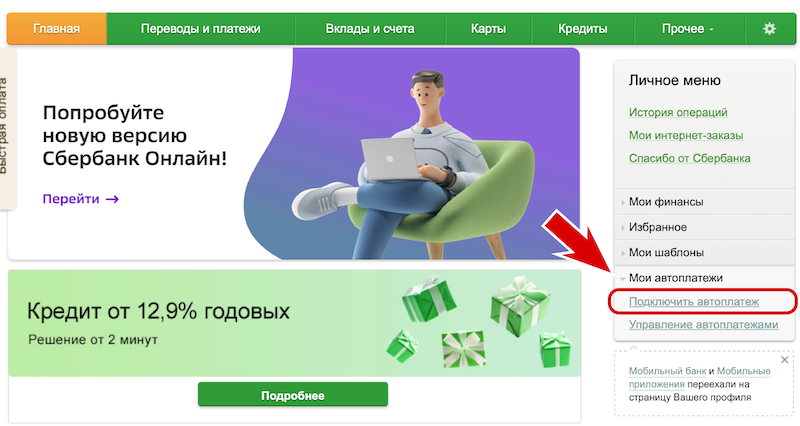The image size is (800, 426).
Task: Click the Подробнее button
Action: tap(293, 395)
